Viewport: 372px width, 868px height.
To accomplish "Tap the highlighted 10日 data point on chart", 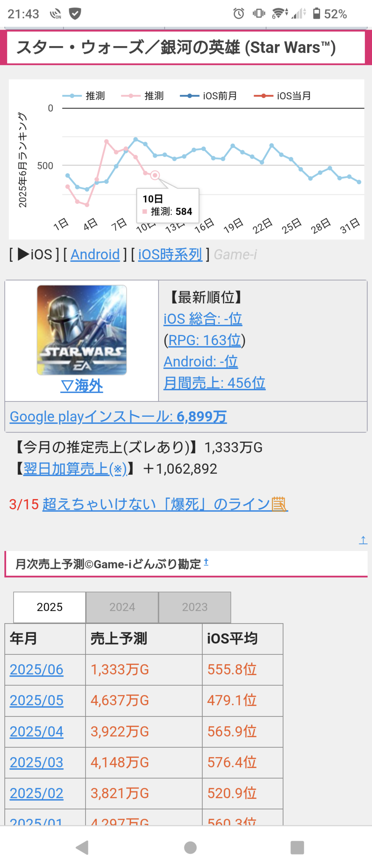I will coord(155,175).
